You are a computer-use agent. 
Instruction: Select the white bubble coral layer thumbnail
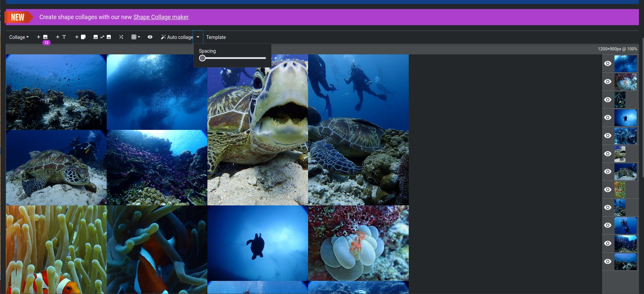[625, 82]
